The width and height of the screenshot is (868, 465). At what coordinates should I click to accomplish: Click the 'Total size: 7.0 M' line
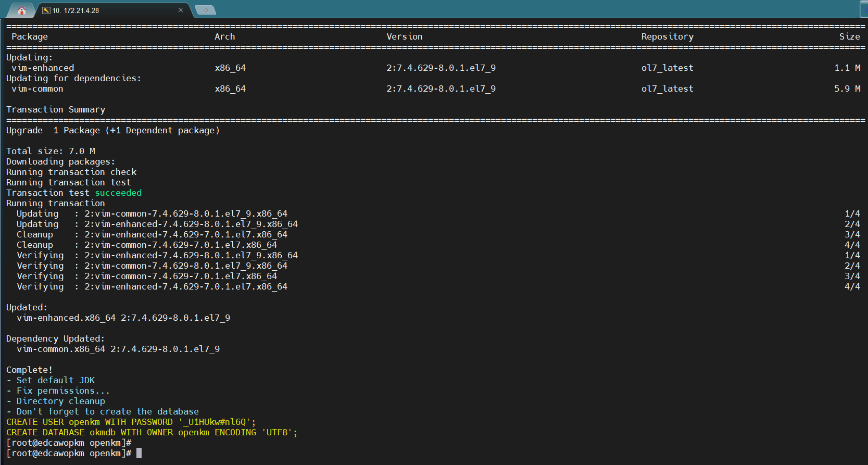click(51, 151)
